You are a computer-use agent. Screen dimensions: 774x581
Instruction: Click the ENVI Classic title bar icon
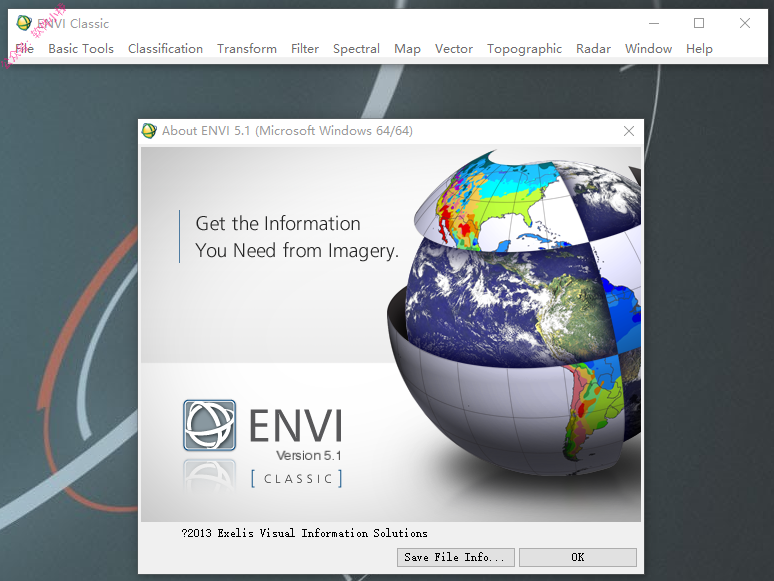[24, 23]
